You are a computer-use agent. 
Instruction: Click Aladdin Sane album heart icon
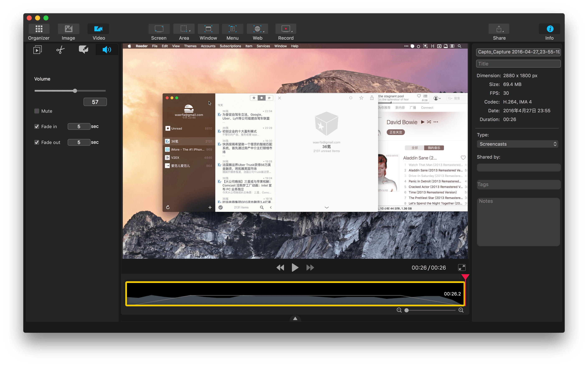coord(463,158)
